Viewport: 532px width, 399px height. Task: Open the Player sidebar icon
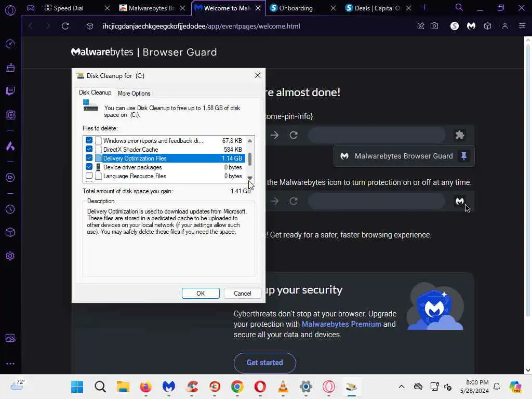(10, 178)
